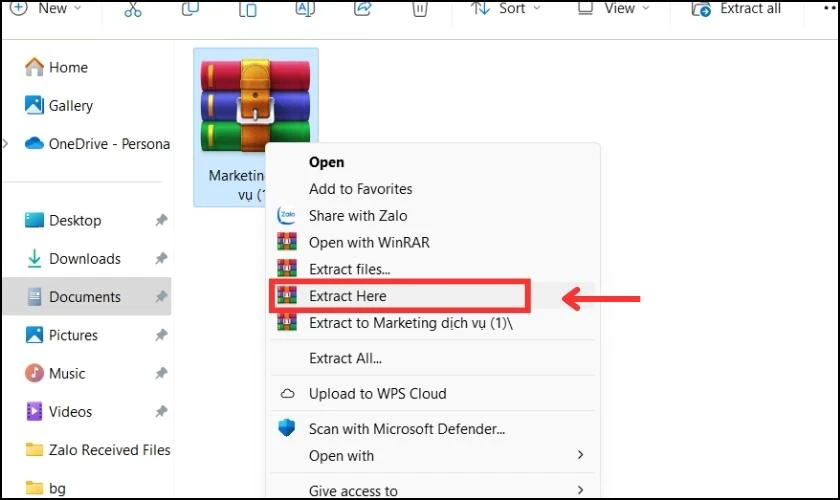The image size is (840, 500).
Task: Open Zalo Received Files folder
Action: [98, 450]
